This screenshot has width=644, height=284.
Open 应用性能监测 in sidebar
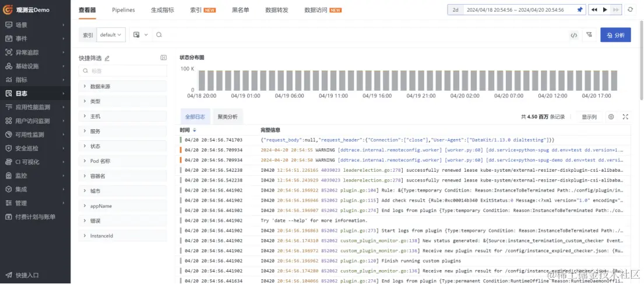[x=36, y=107]
